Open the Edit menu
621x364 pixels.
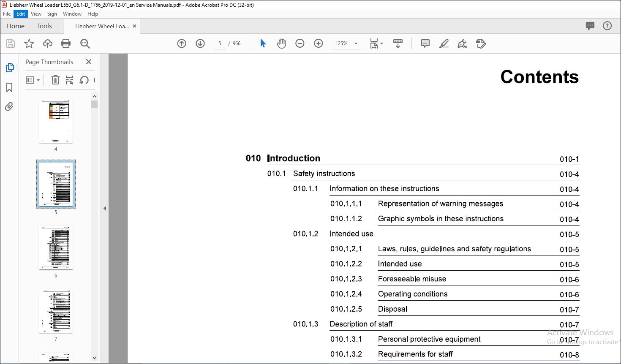coord(21,14)
